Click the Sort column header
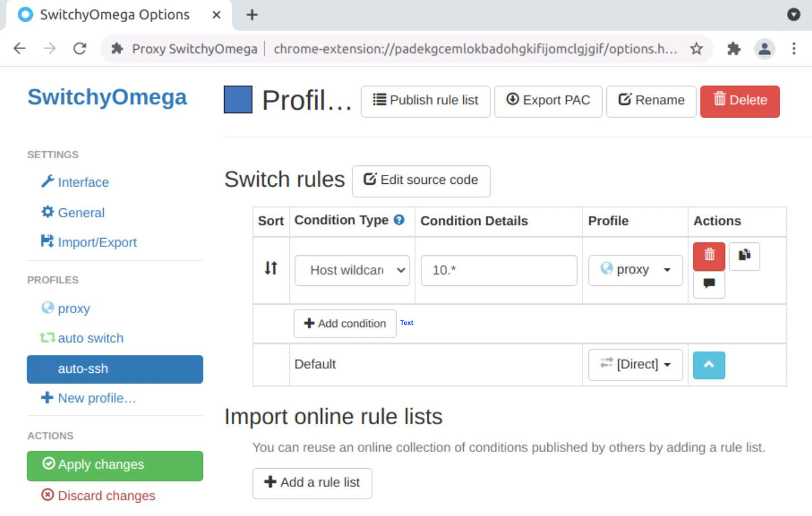 tap(271, 221)
